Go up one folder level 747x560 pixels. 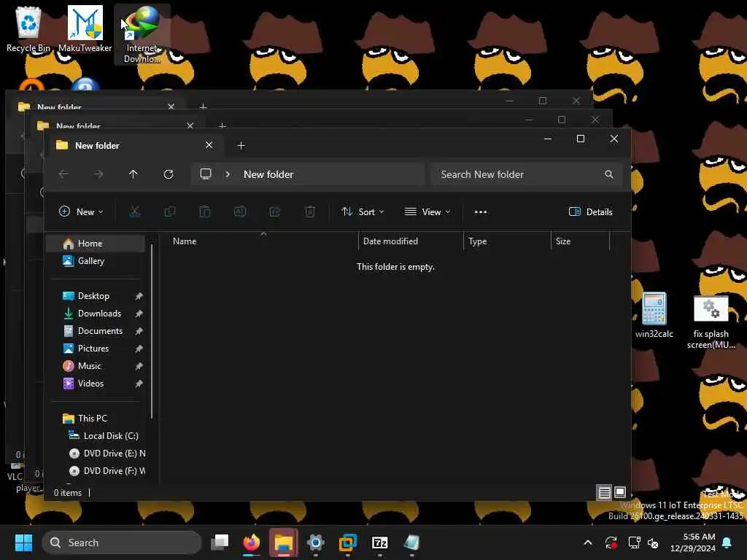click(x=133, y=174)
